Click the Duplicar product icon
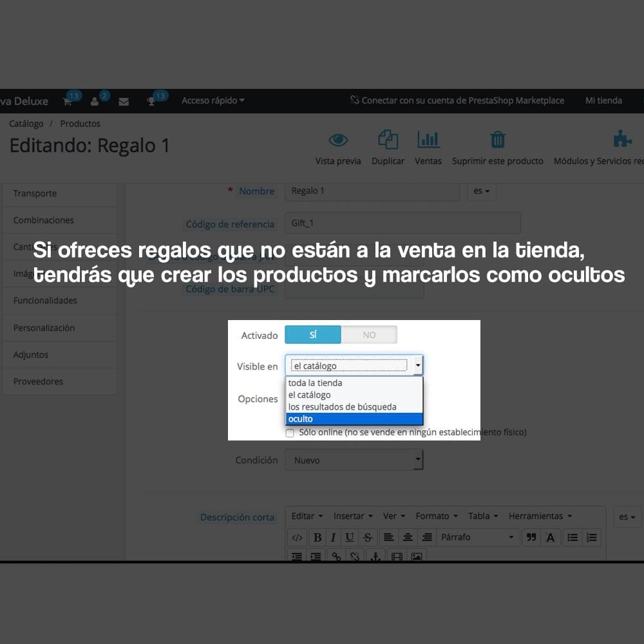This screenshot has width=644, height=644. (x=388, y=139)
